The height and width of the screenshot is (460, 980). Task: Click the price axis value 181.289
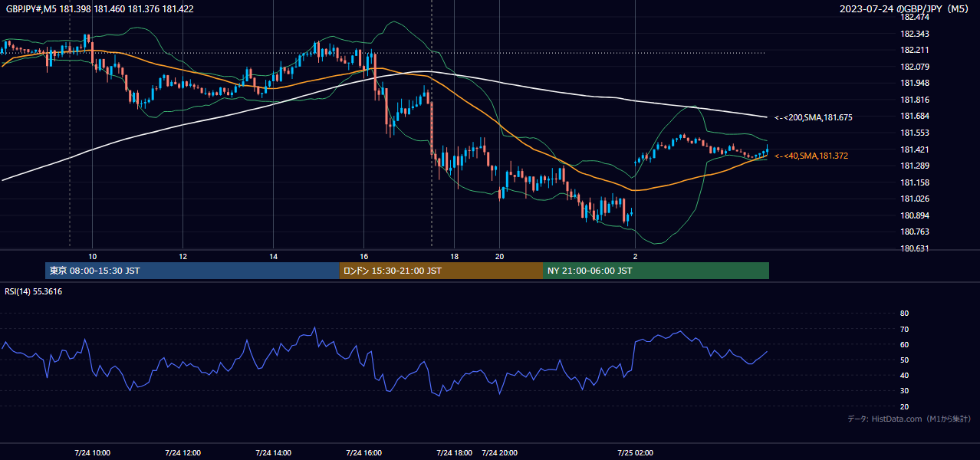pyautogui.click(x=914, y=166)
